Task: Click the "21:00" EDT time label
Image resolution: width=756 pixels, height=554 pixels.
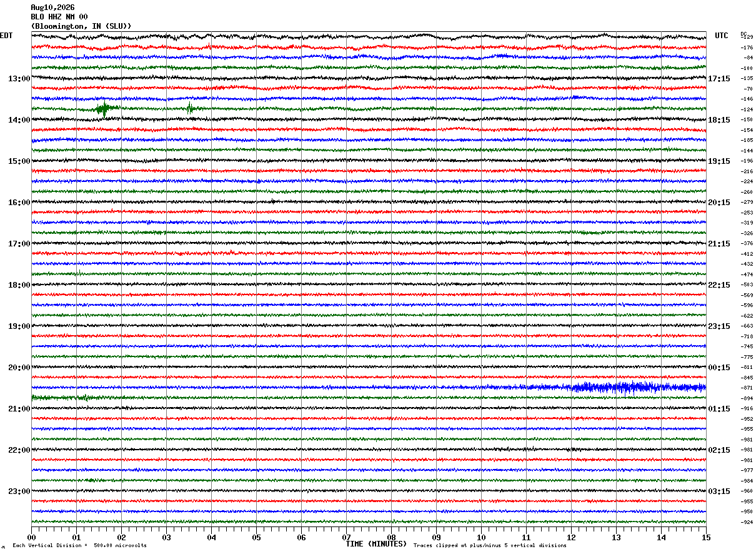Action: tap(19, 409)
